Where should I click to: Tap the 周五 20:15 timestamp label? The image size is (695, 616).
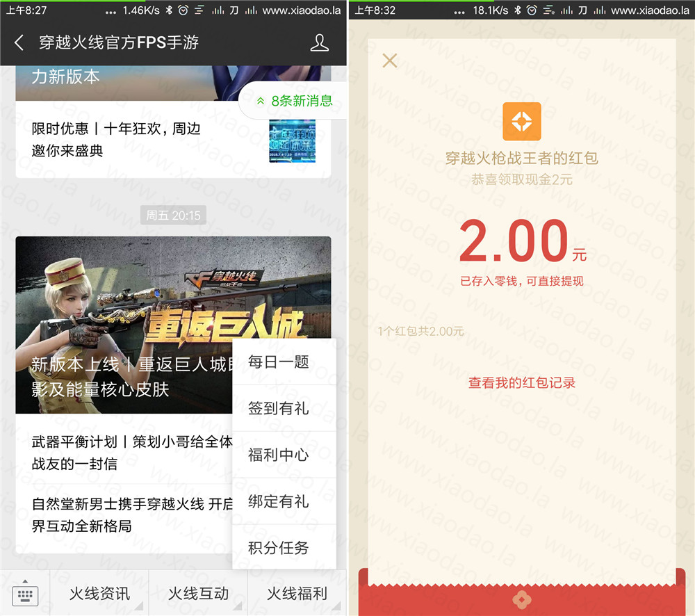tap(173, 215)
